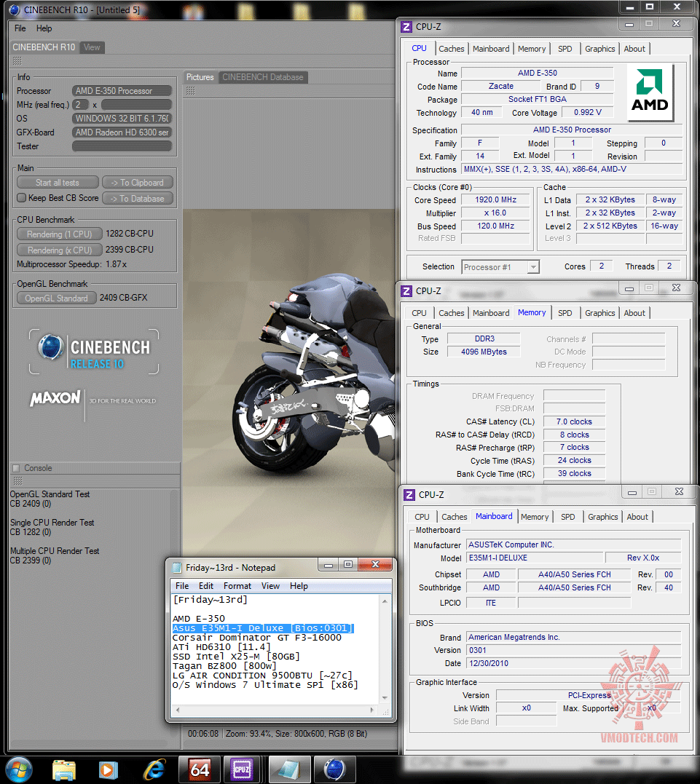Toggle the Console checkbox

click(16, 469)
